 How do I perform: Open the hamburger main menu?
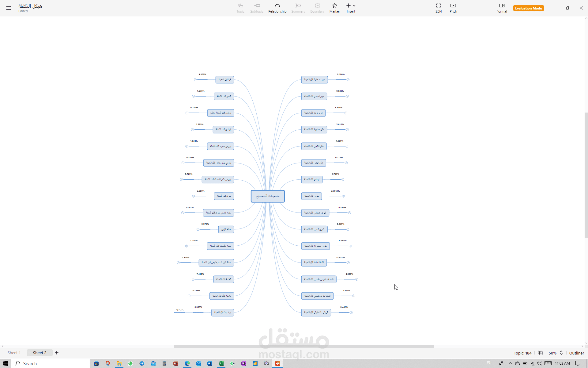pos(9,8)
